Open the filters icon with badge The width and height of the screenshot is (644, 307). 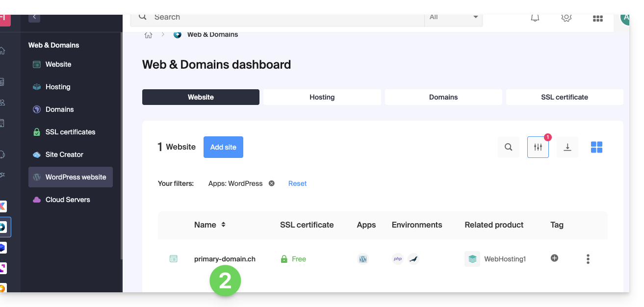pyautogui.click(x=538, y=147)
